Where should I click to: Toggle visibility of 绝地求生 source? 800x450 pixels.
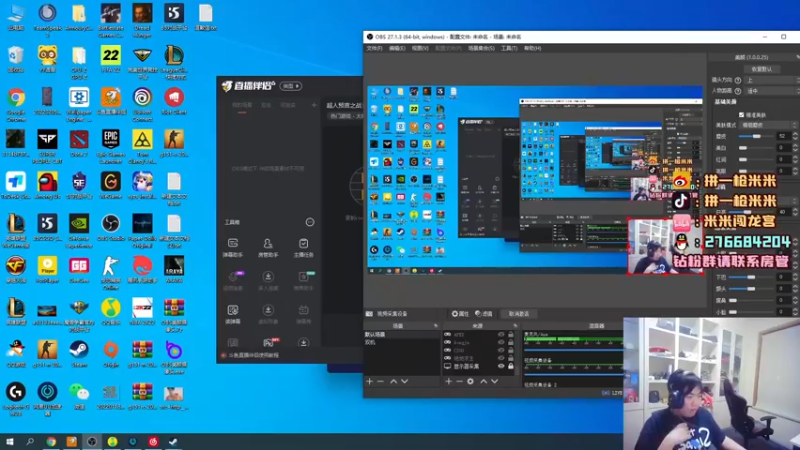[501, 358]
